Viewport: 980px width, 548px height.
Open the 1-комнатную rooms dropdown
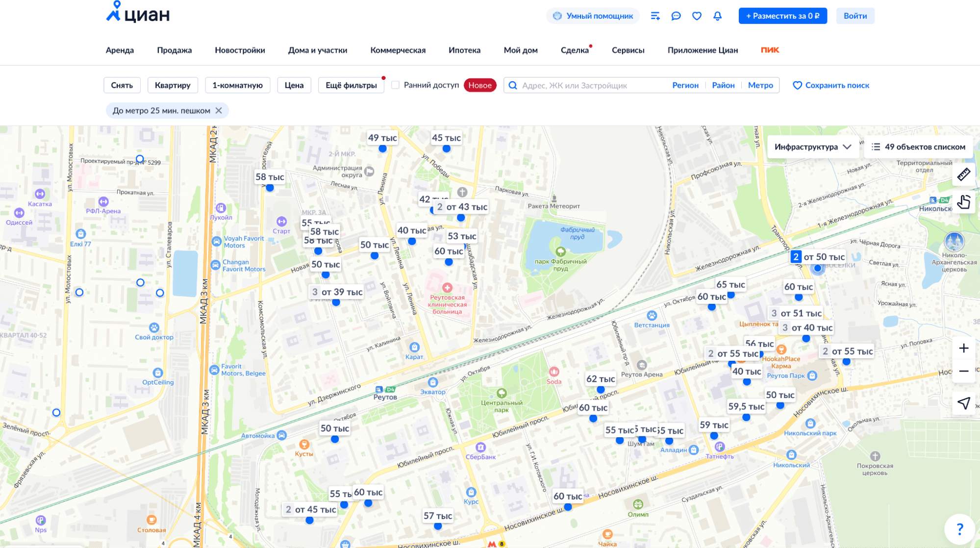point(237,85)
